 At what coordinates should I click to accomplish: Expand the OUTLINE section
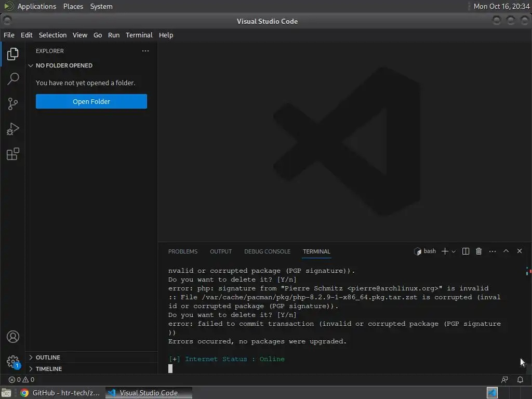[x=91, y=357]
